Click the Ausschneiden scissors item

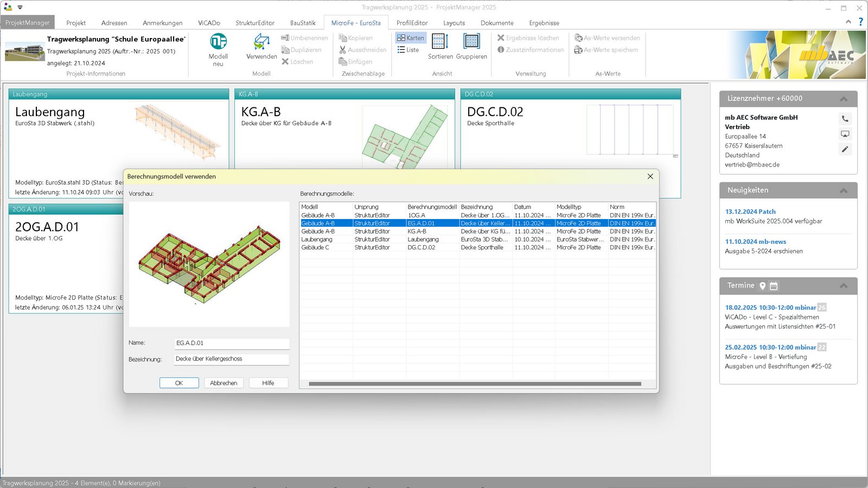pos(362,50)
